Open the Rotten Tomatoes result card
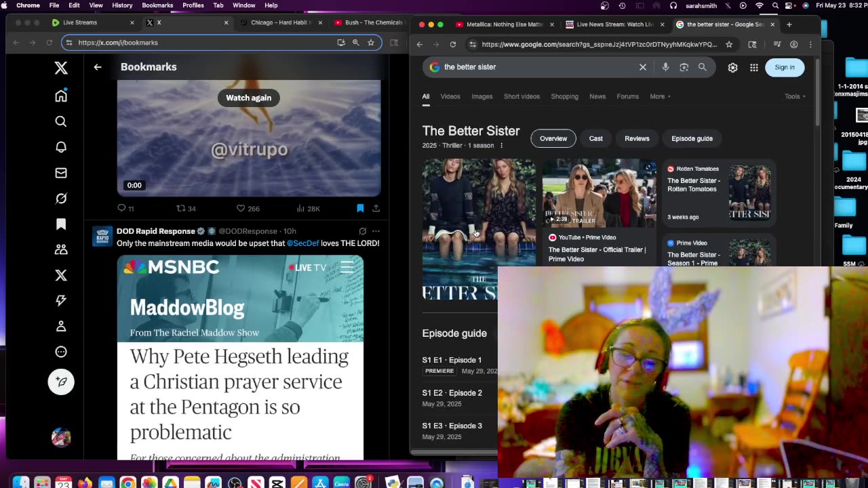The height and width of the screenshot is (488, 868). (x=718, y=193)
